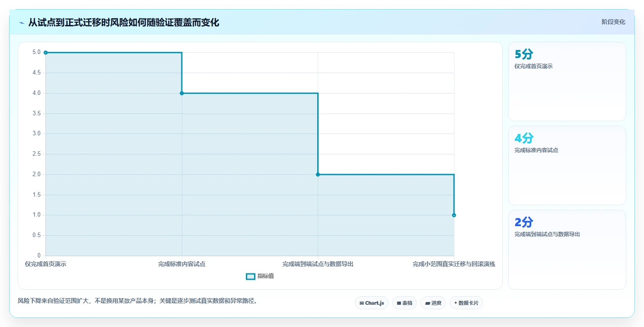Click the footnote text starting 风险下降来自验证范围扩大

tap(137, 301)
